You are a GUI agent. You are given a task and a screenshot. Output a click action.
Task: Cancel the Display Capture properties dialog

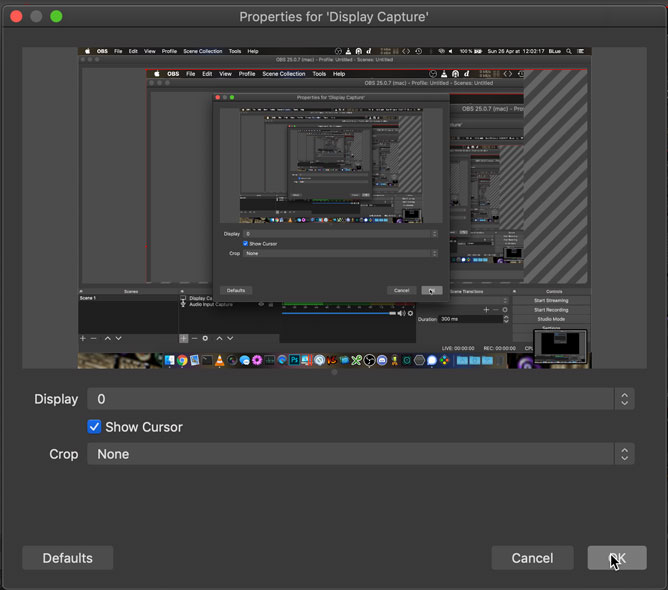coord(533,558)
